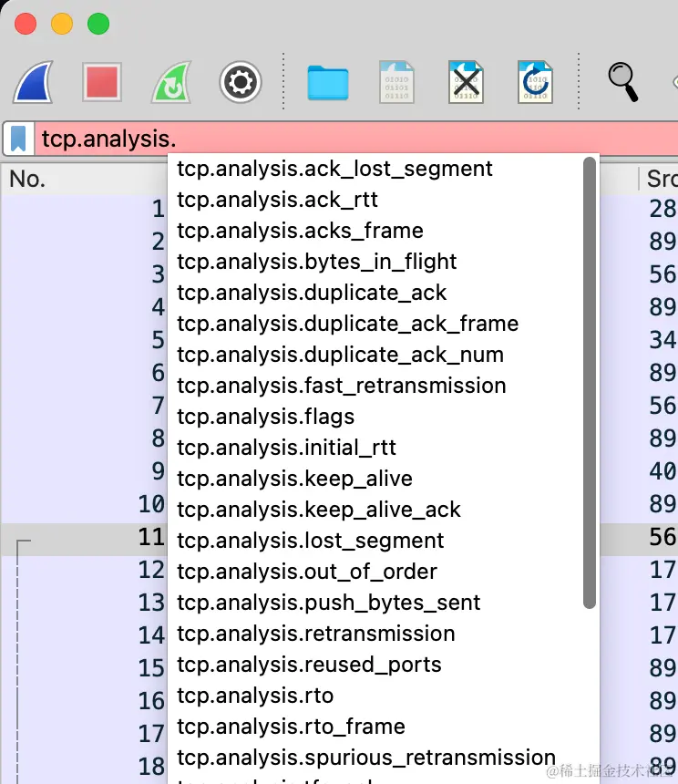Screen dimensions: 678x784
Task: Choose tcp.analysis.ack_rtt suggestion
Action: point(277,200)
